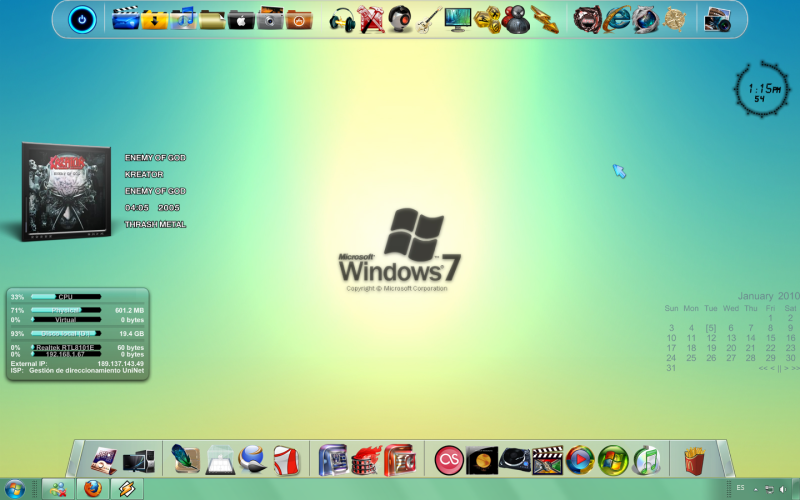Click the round clock widget showing 1:15 PM

762,90
